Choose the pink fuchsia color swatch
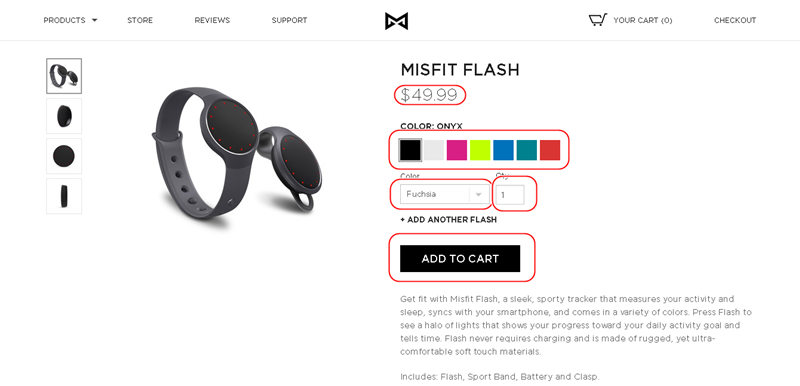The image size is (800, 386). click(457, 150)
